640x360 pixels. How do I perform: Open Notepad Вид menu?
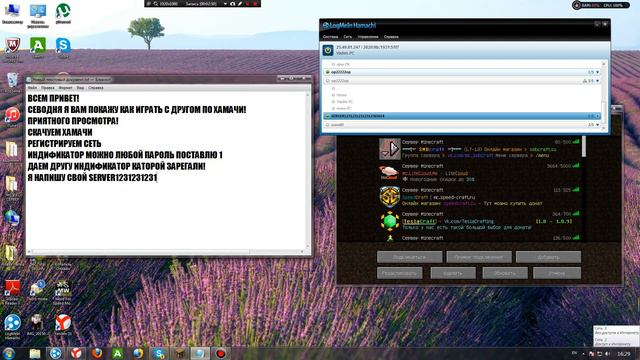pos(80,88)
